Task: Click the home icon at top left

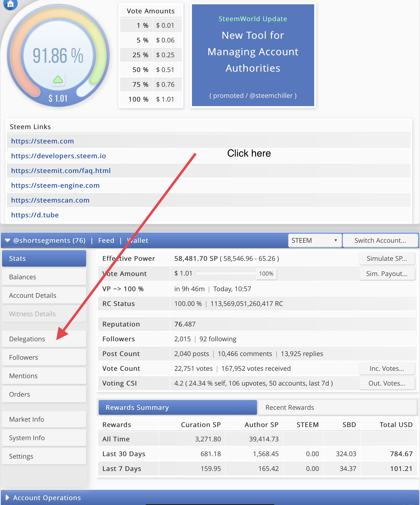Action: [x=10, y=4]
